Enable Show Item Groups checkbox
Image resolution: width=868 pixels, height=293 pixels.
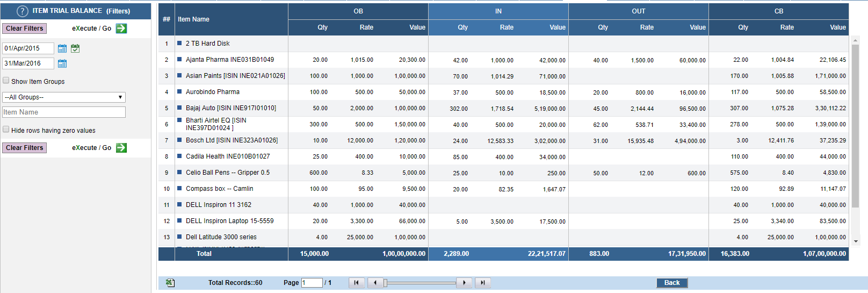[6, 81]
